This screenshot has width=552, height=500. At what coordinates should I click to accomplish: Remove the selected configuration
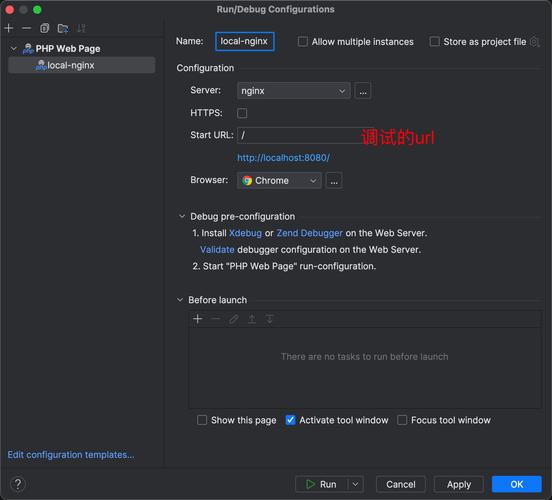pyautogui.click(x=27, y=28)
